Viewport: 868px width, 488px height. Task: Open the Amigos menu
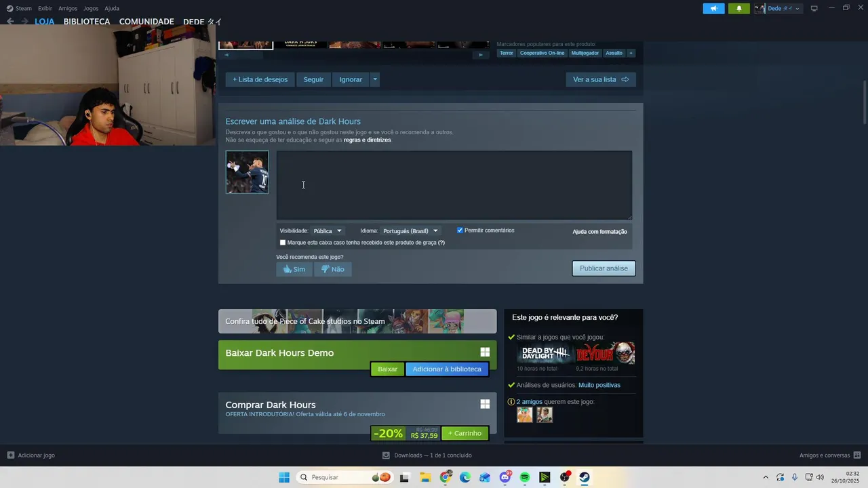click(x=68, y=8)
